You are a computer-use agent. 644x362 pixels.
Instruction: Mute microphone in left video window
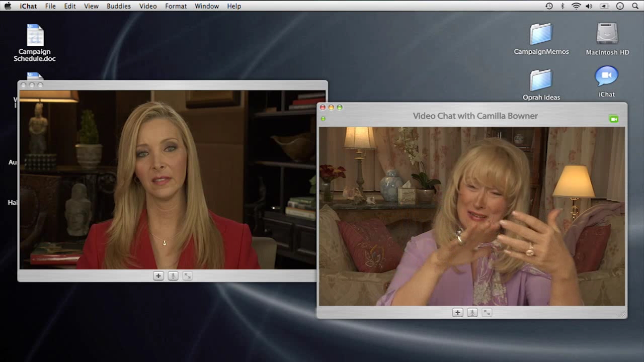pos(173,276)
